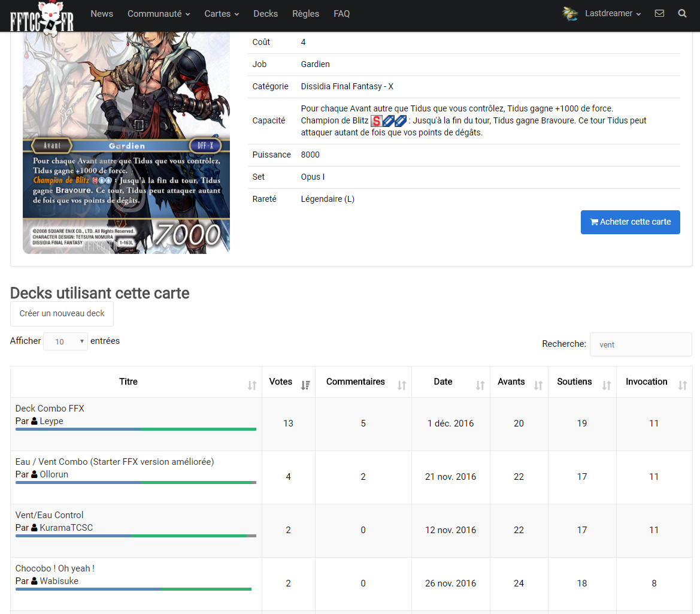Open Deck Combo FFX deck
This screenshot has width=700, height=614.
(x=50, y=408)
